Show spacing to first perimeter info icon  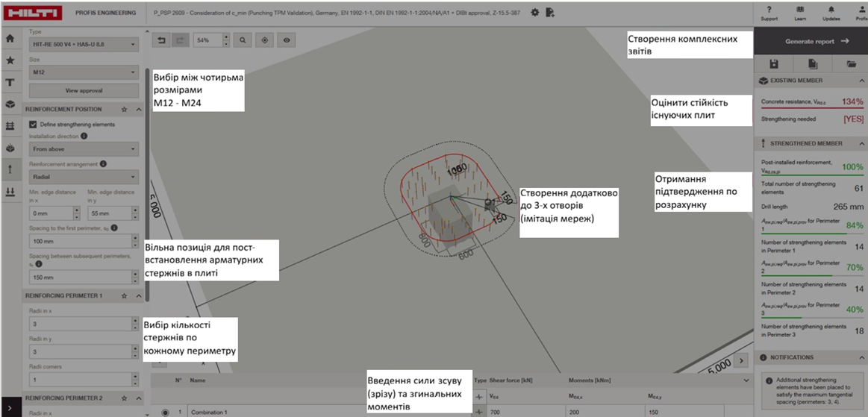(x=114, y=228)
